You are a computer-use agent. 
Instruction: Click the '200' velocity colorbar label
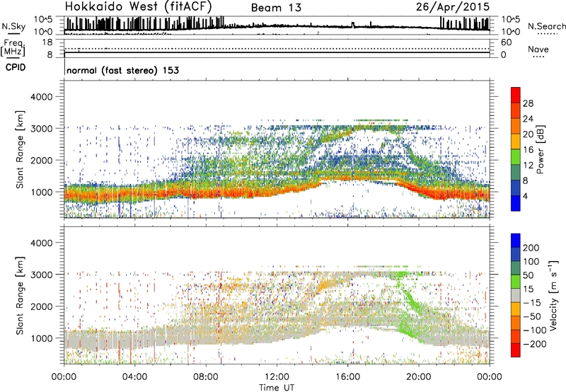click(x=531, y=248)
